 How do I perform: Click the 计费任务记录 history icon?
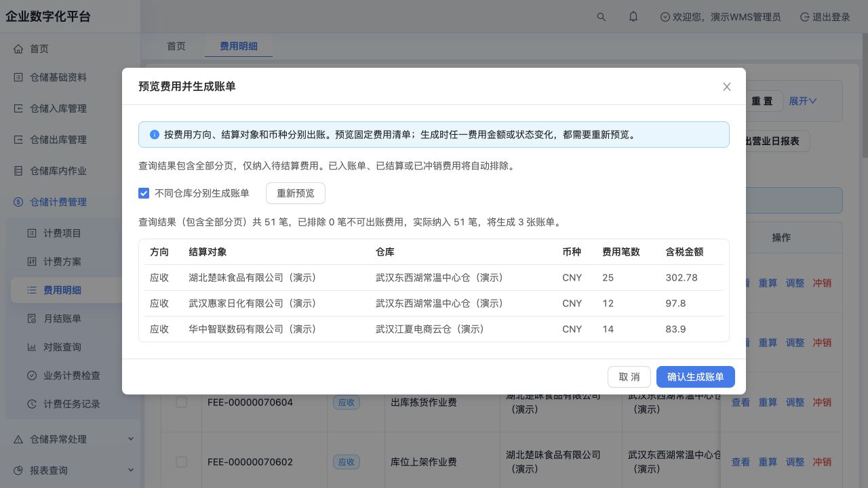click(x=32, y=404)
